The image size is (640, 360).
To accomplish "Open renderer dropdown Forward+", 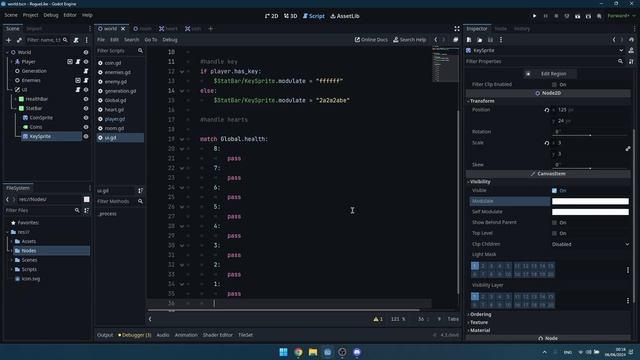I will tap(621, 16).
